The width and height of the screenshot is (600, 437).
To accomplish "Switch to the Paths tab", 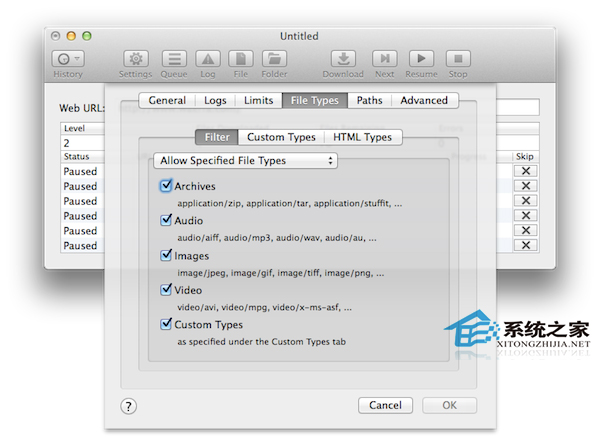I will click(x=370, y=100).
